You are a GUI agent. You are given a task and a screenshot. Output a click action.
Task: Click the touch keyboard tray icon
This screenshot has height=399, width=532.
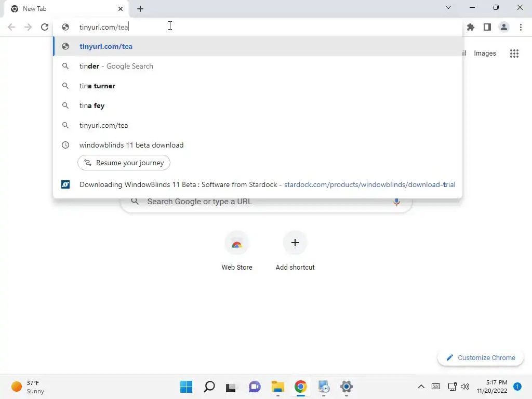pyautogui.click(x=436, y=387)
